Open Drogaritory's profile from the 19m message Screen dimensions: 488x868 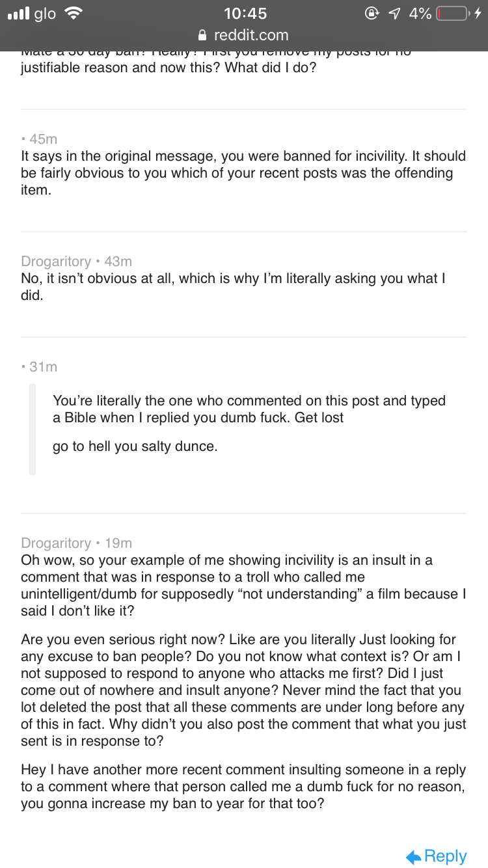(56, 543)
